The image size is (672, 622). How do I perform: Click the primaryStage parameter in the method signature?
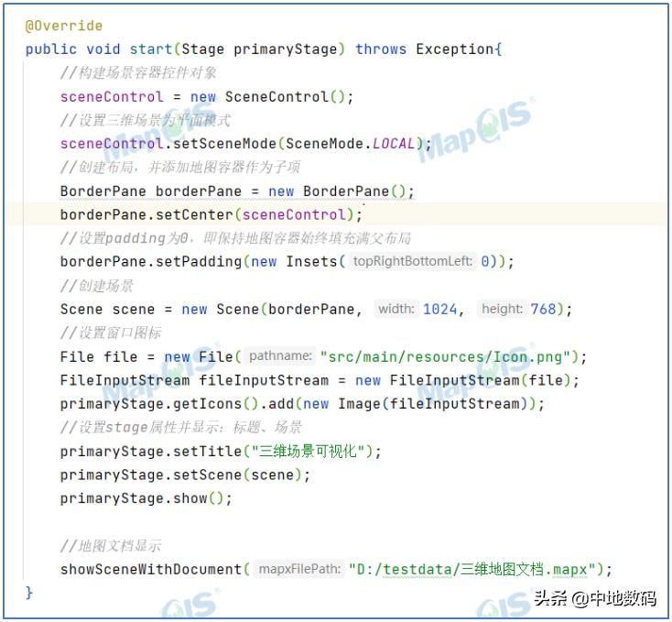[x=286, y=49]
